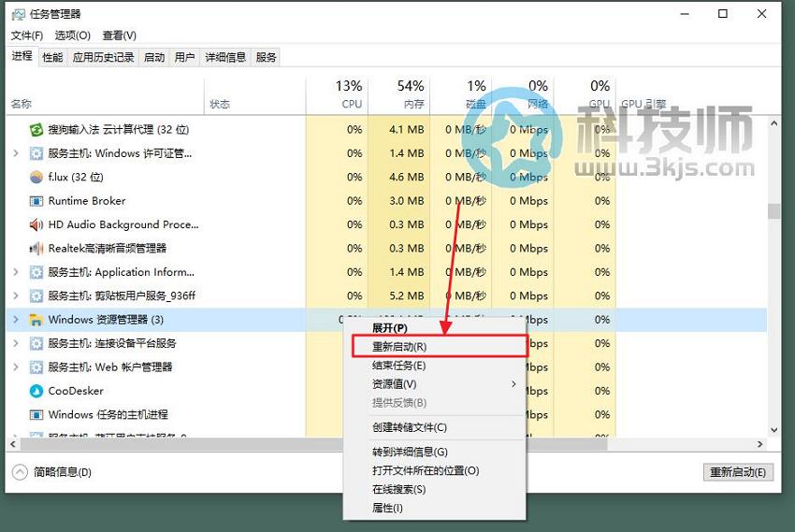The image size is (795, 532).
Task: Click the Runtime Broker process icon
Action: [x=36, y=201]
